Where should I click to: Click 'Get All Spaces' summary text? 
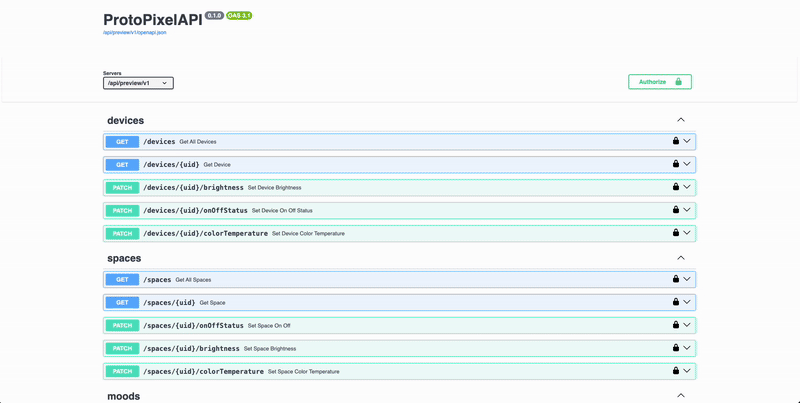point(193,280)
